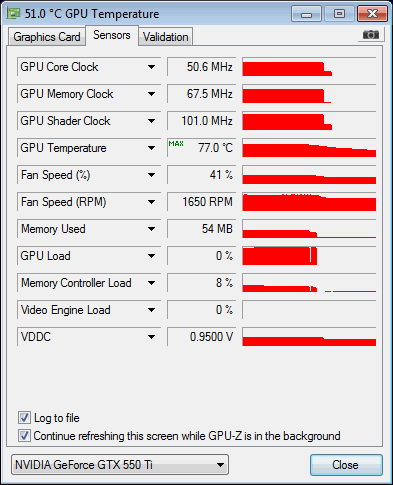Viewport: 393px width, 485px height.
Task: Click the GPU Temperature 77.0 °C value field
Action: [202, 148]
